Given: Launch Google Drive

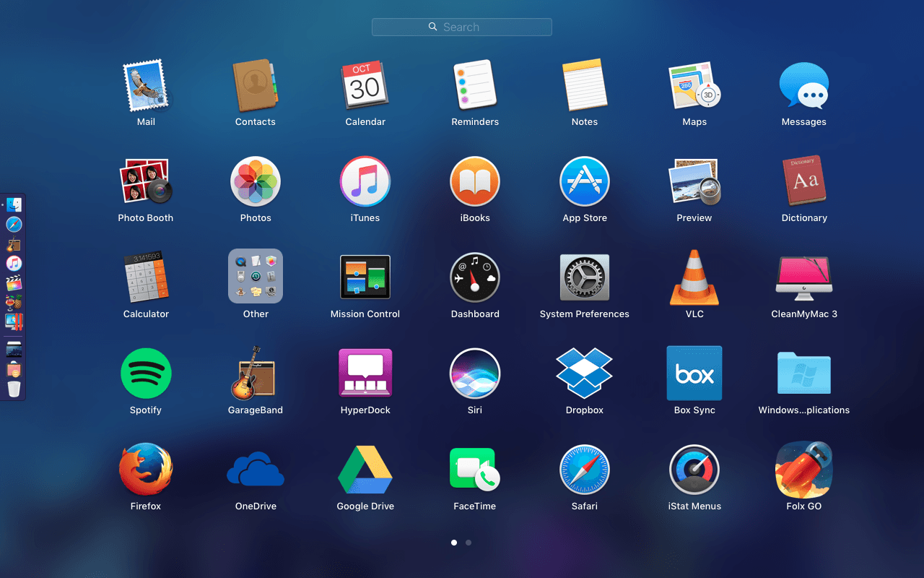Looking at the screenshot, I should [365, 470].
